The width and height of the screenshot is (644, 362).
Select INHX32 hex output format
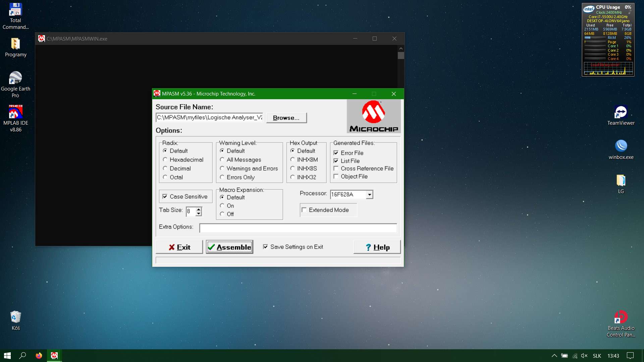coord(292,177)
